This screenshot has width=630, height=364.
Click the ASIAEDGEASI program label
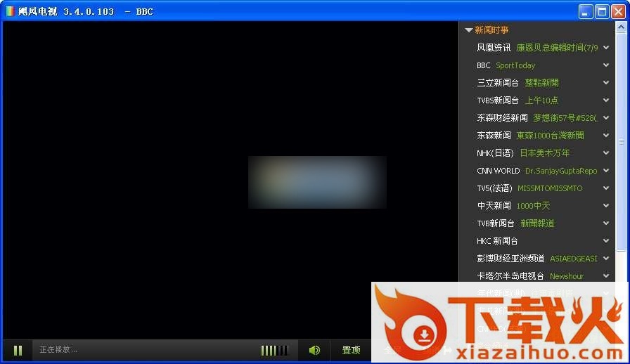pyautogui.click(x=573, y=259)
